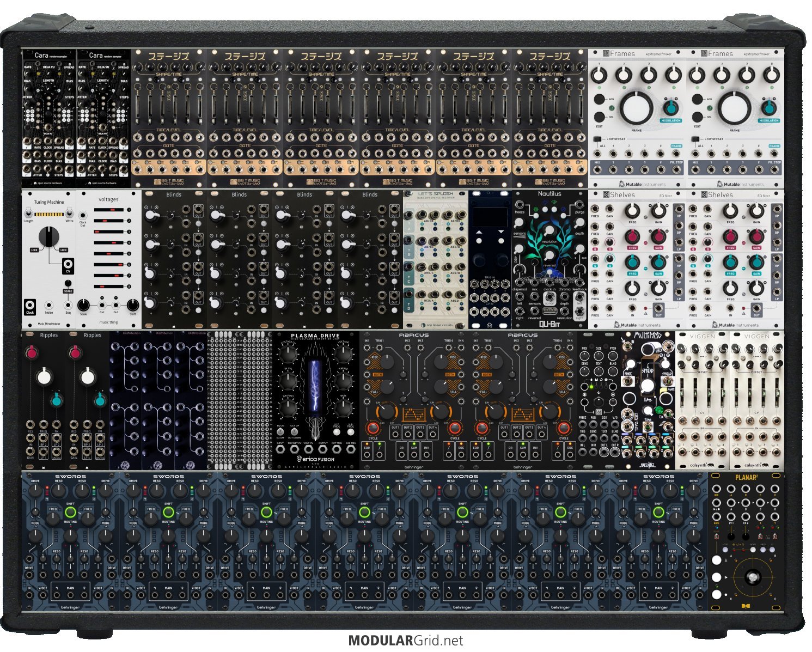Screen dimensions: 812x652
Task: Click the green SHIFT button on leftmost Swords
Action: [70, 513]
